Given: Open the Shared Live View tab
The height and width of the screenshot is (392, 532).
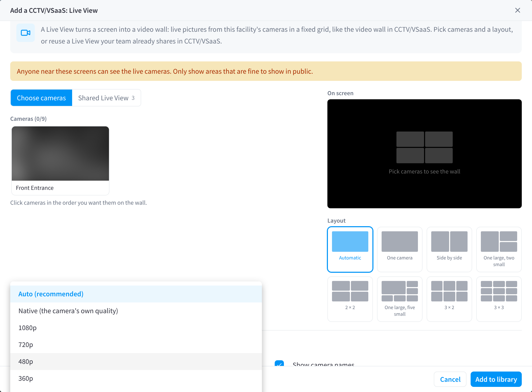Looking at the screenshot, I should click(x=106, y=98).
